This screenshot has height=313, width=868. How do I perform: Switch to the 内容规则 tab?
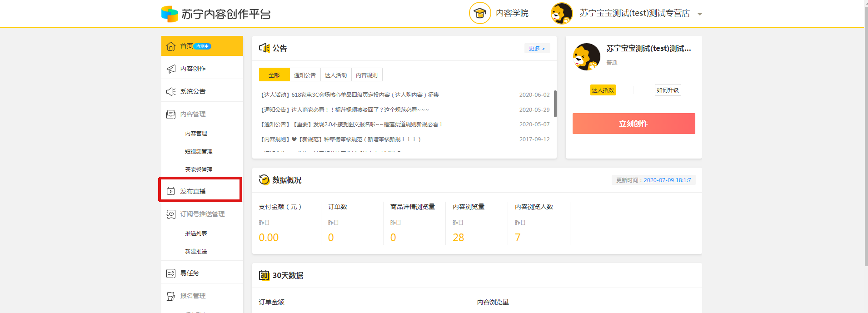pyautogui.click(x=367, y=75)
